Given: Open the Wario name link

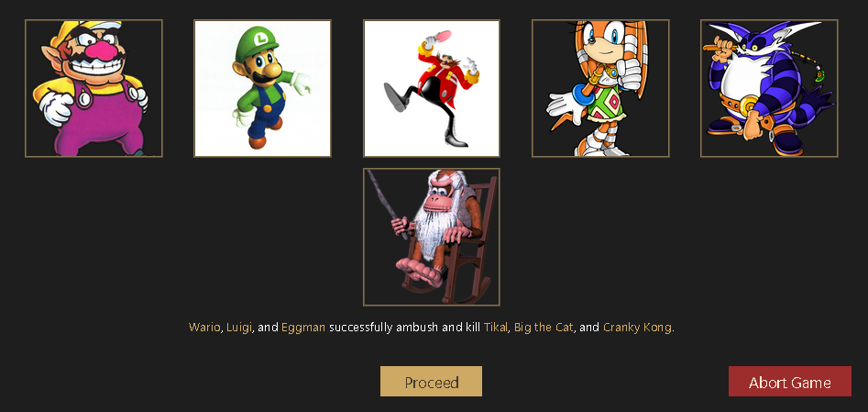Looking at the screenshot, I should click(x=204, y=328).
